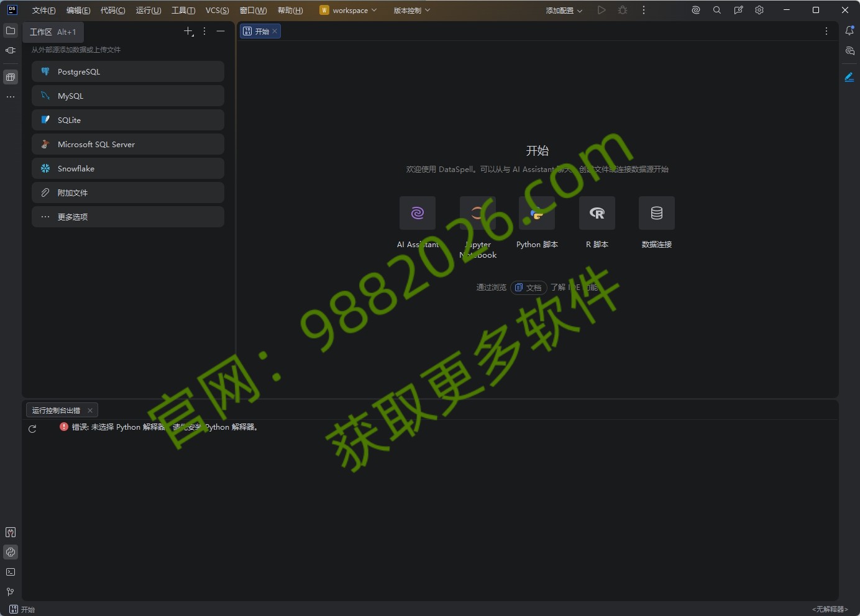Viewport: 860px width, 616px height.
Task: Open IDE settings gear icon
Action: (x=759, y=10)
